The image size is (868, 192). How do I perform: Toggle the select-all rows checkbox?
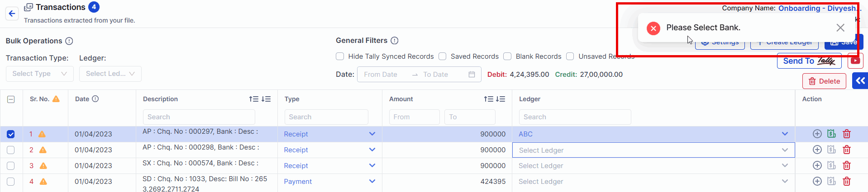coord(11,99)
